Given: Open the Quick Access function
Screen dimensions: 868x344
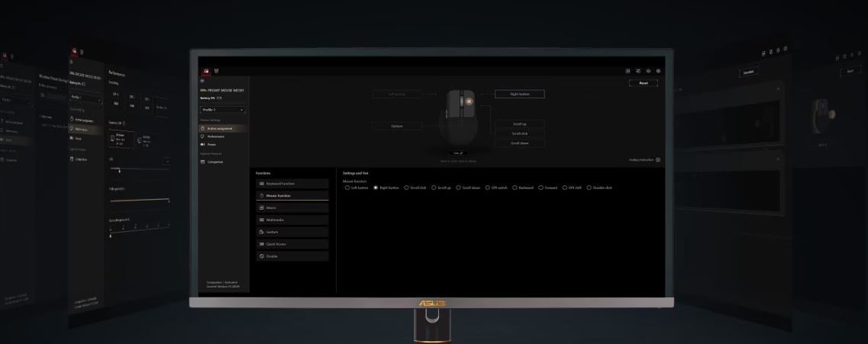Looking at the screenshot, I should coord(292,244).
